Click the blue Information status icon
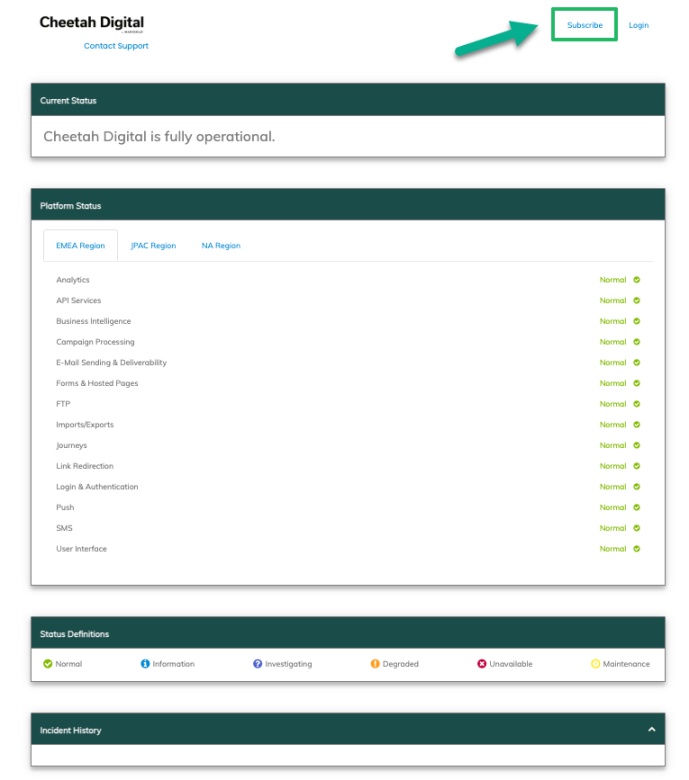 pos(145,664)
